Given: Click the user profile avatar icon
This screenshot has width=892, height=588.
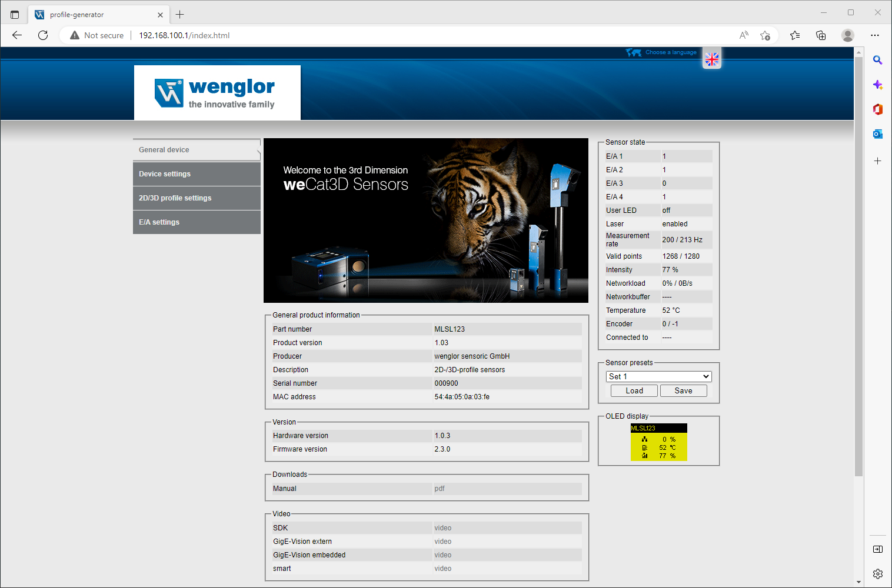Looking at the screenshot, I should click(847, 35).
